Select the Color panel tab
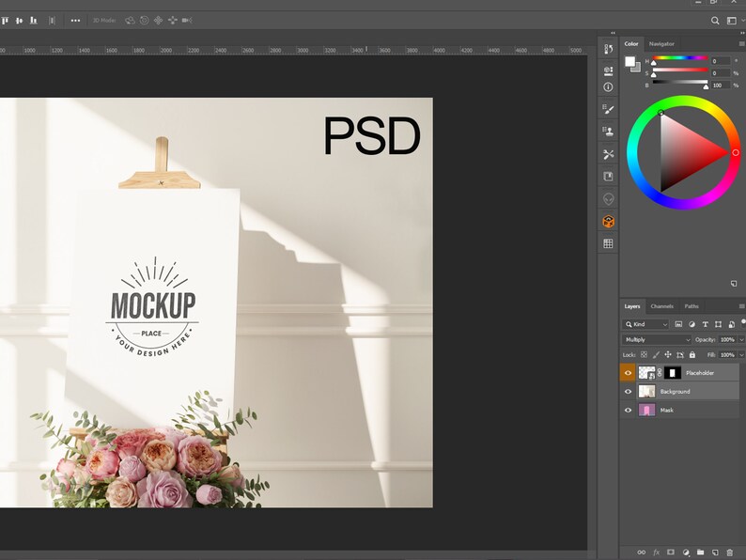746x560 pixels. 631,44
